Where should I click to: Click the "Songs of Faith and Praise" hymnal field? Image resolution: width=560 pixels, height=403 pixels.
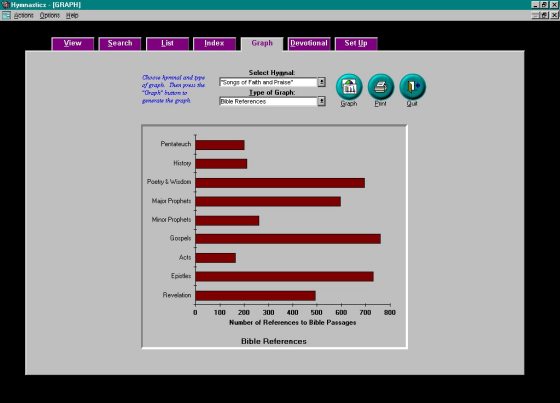coord(268,82)
